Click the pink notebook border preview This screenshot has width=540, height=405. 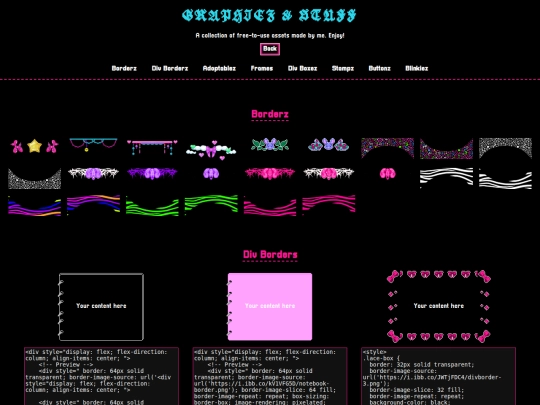(270, 307)
